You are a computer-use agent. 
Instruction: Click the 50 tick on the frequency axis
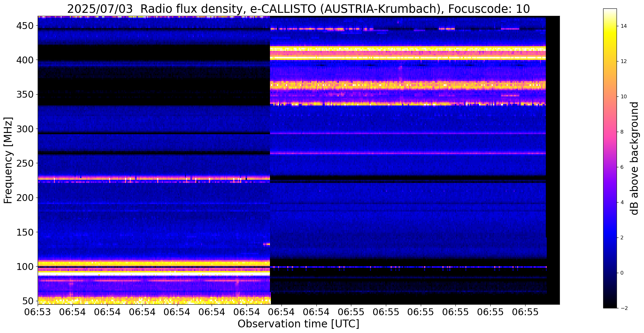[27, 301]
